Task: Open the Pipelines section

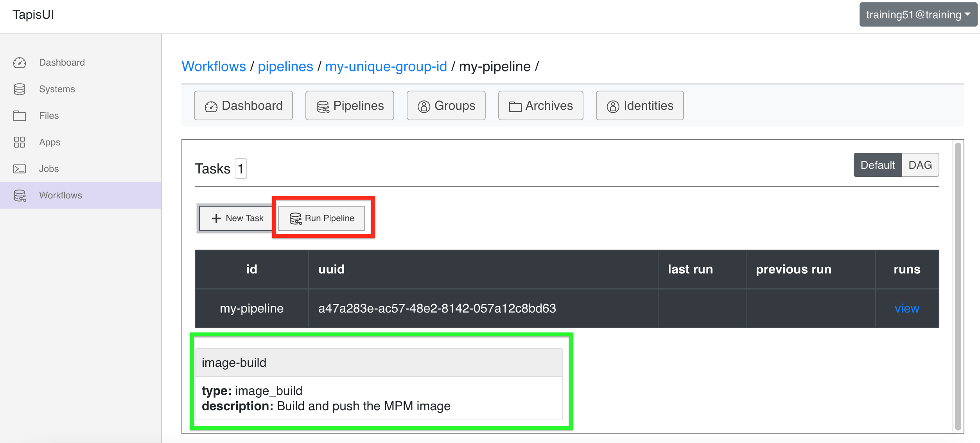Action: tap(350, 105)
